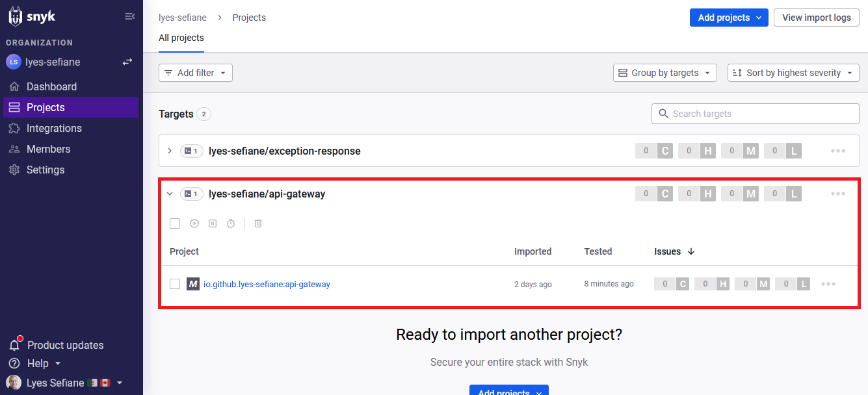Open the Members page

[x=70, y=149]
